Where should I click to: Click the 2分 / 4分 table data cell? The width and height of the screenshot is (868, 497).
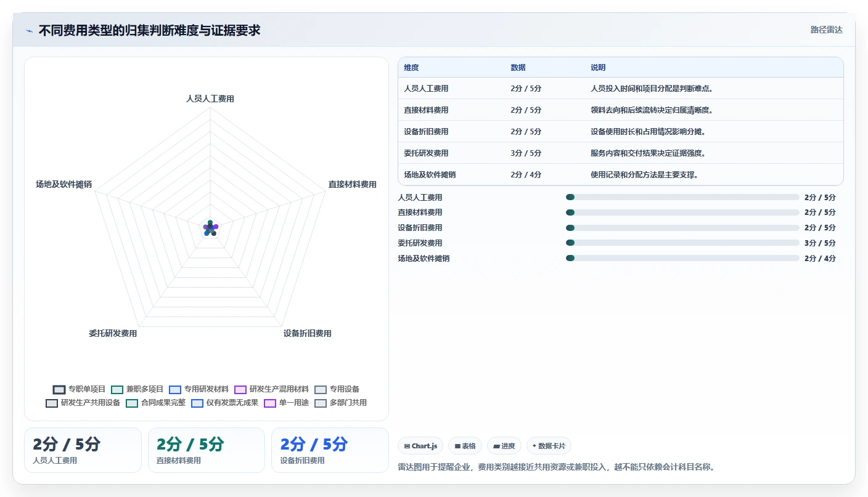point(526,175)
